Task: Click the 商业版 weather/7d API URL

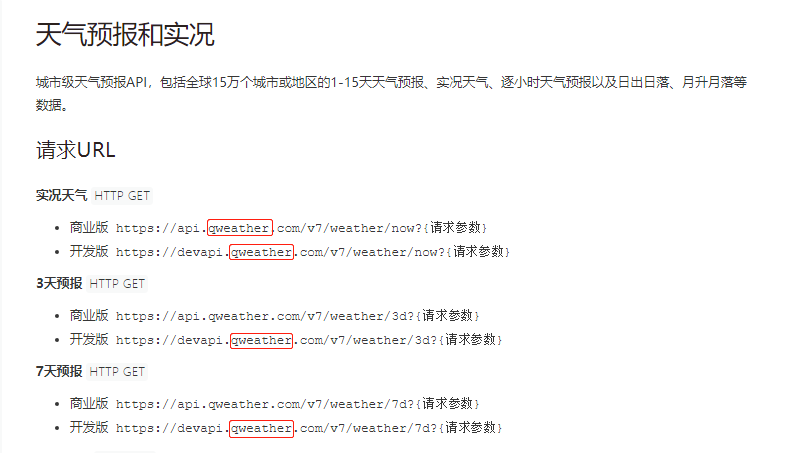Action: (x=298, y=404)
